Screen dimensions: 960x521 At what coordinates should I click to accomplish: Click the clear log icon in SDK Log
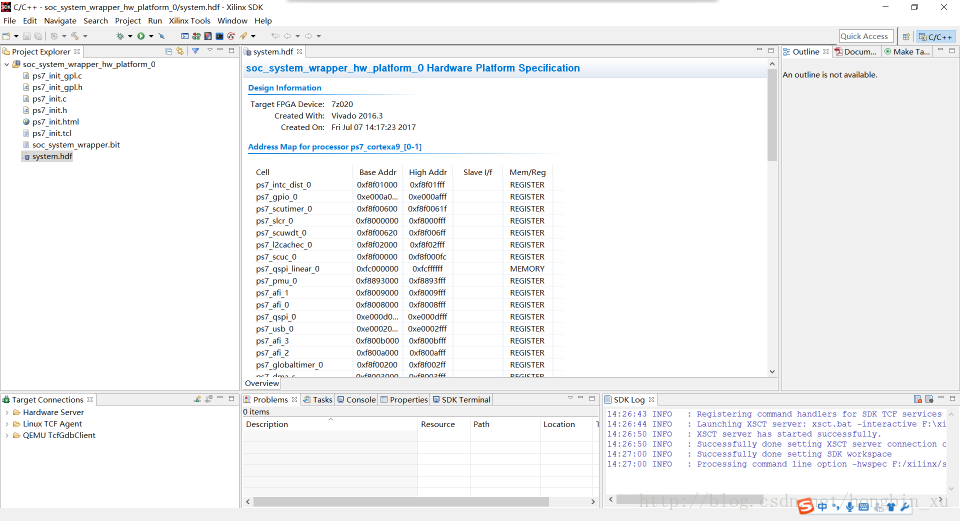tap(918, 399)
